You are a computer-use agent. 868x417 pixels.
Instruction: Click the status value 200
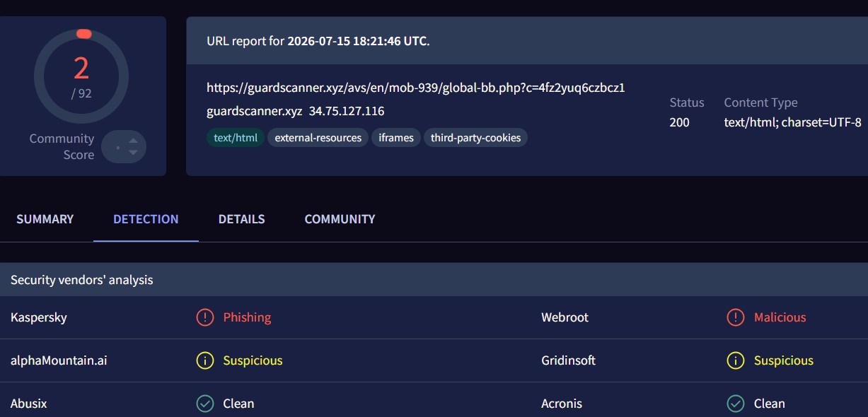[679, 122]
